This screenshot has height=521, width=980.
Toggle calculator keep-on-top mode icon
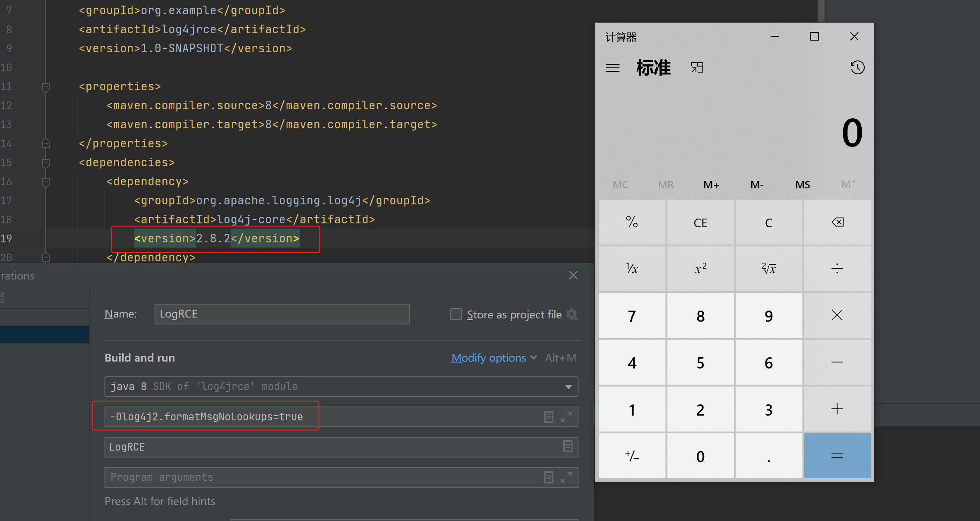coord(697,67)
